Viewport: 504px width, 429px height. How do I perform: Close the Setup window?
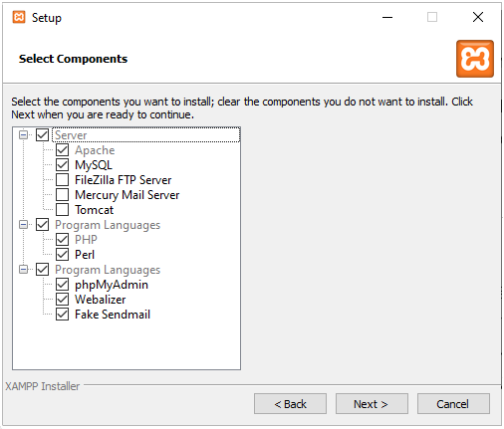coord(478,17)
